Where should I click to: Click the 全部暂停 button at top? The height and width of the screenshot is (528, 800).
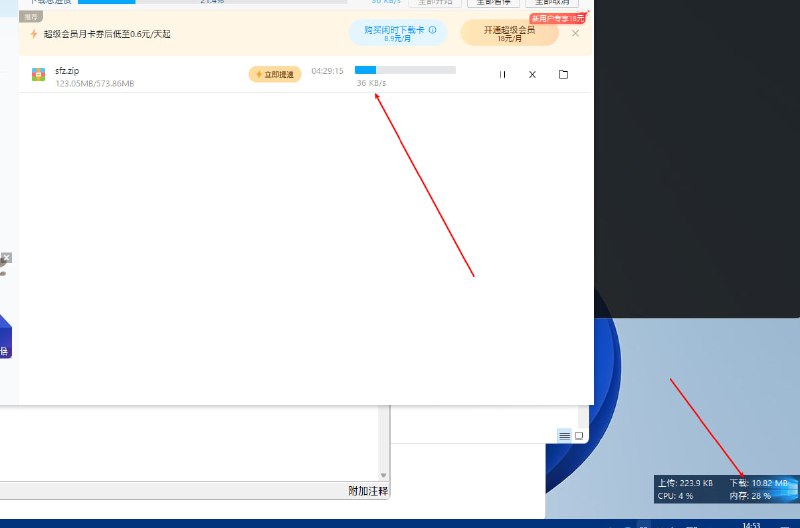coord(493,3)
